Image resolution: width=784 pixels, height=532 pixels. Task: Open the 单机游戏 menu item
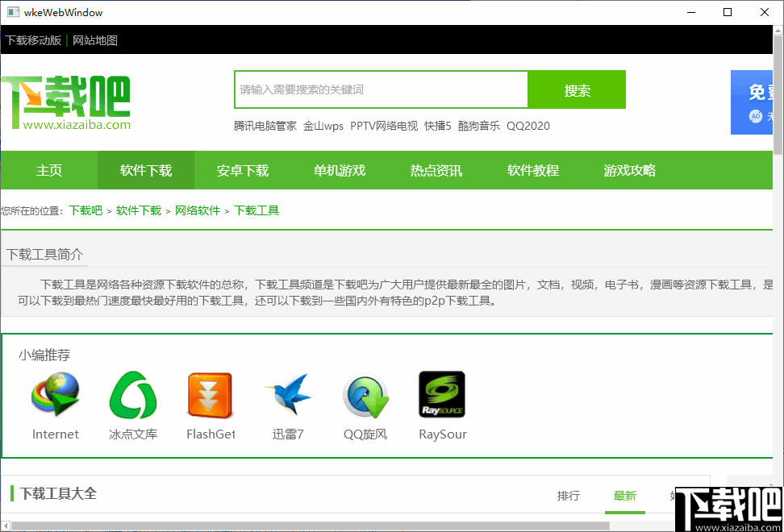pyautogui.click(x=339, y=170)
